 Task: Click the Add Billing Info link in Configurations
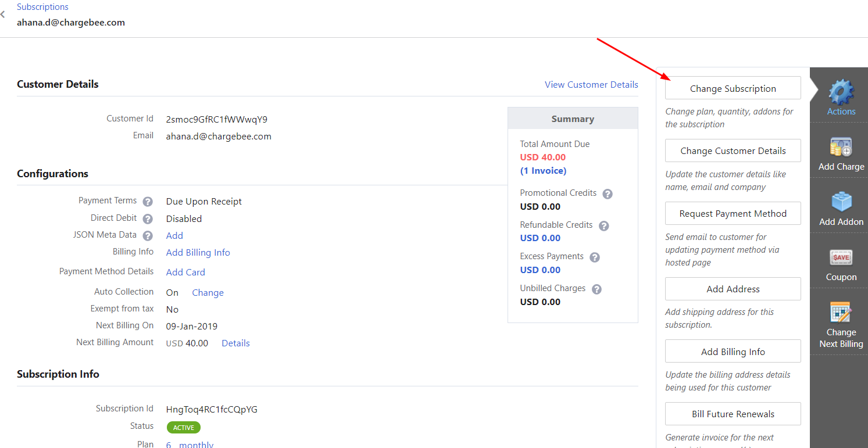tap(198, 253)
